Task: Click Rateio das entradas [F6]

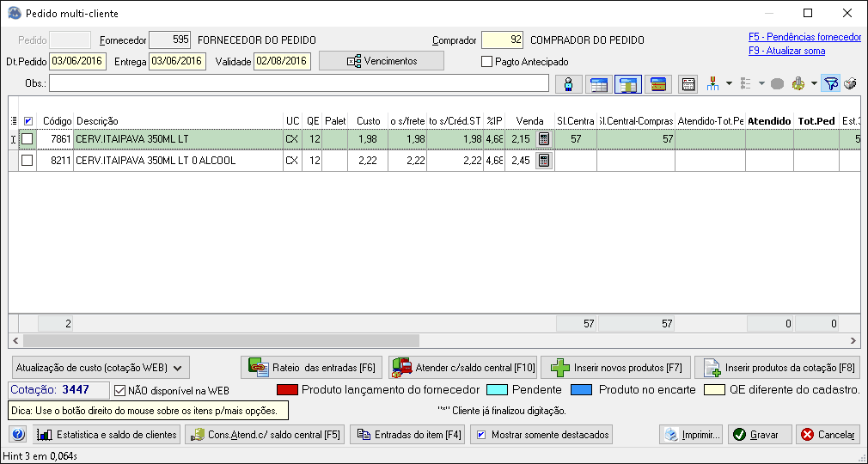Action: click(x=312, y=367)
